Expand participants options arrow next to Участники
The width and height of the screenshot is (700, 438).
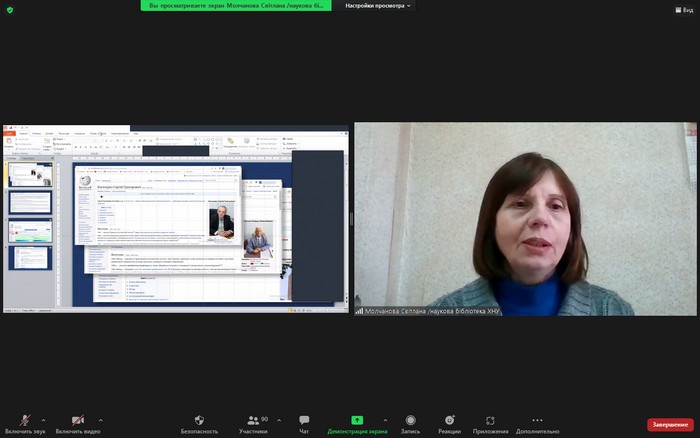[278, 419]
